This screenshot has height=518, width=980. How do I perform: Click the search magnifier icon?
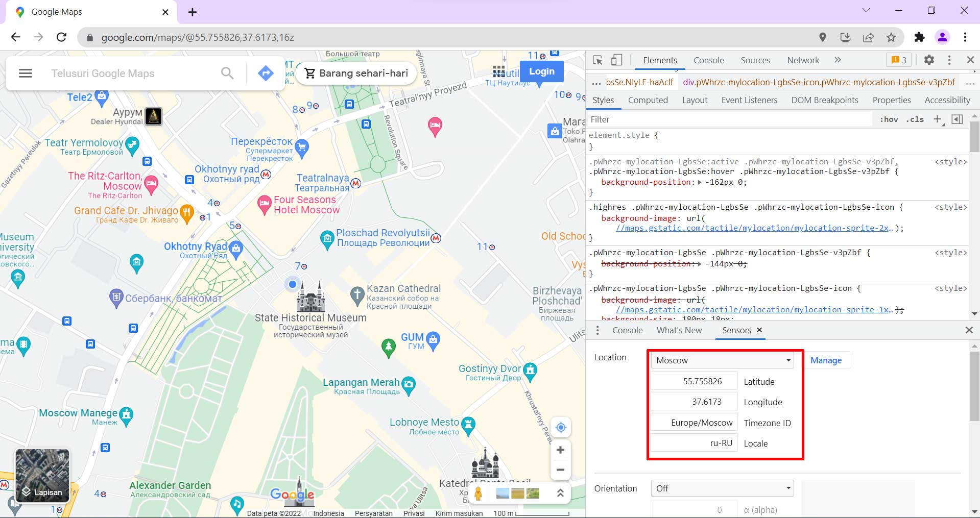click(227, 73)
